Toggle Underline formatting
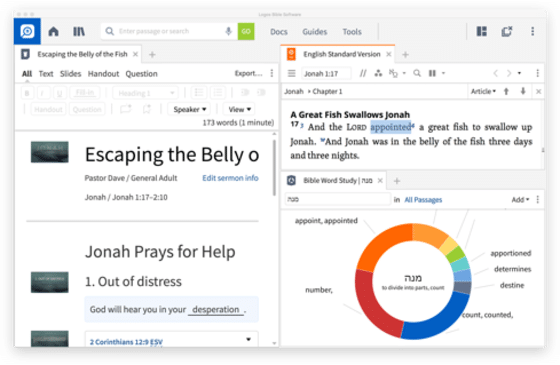This screenshot has height=365, width=560. click(x=60, y=93)
